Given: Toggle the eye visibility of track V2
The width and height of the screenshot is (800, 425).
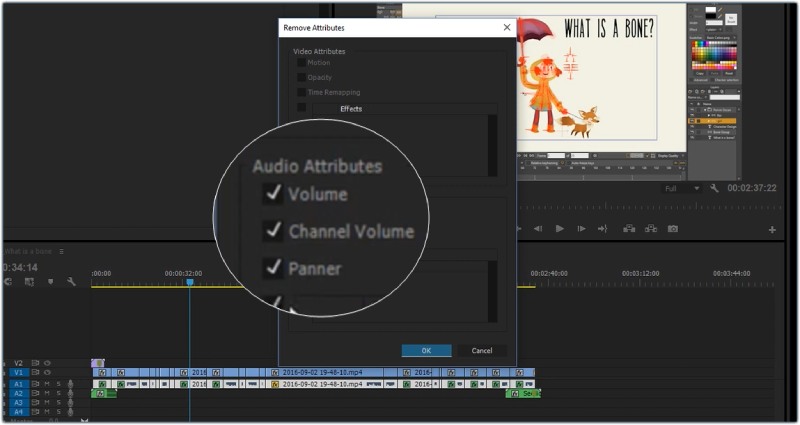Looking at the screenshot, I should [x=47, y=363].
